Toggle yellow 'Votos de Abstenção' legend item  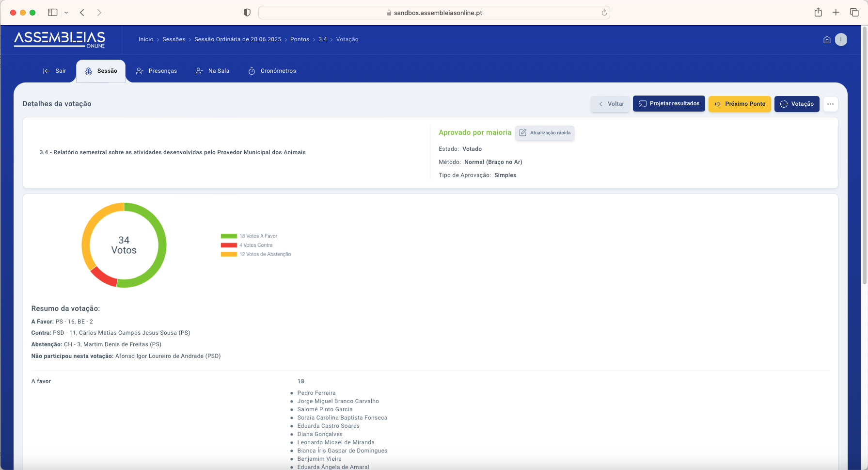click(265, 254)
